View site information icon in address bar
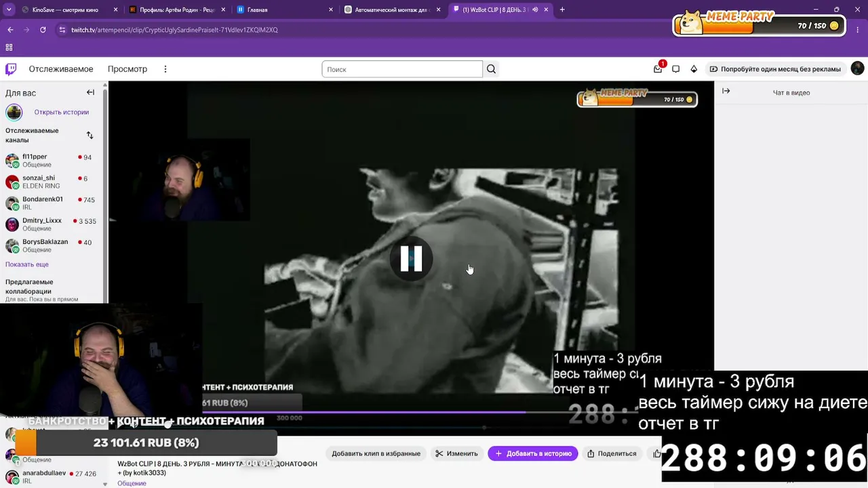868x488 pixels. pos(62,30)
